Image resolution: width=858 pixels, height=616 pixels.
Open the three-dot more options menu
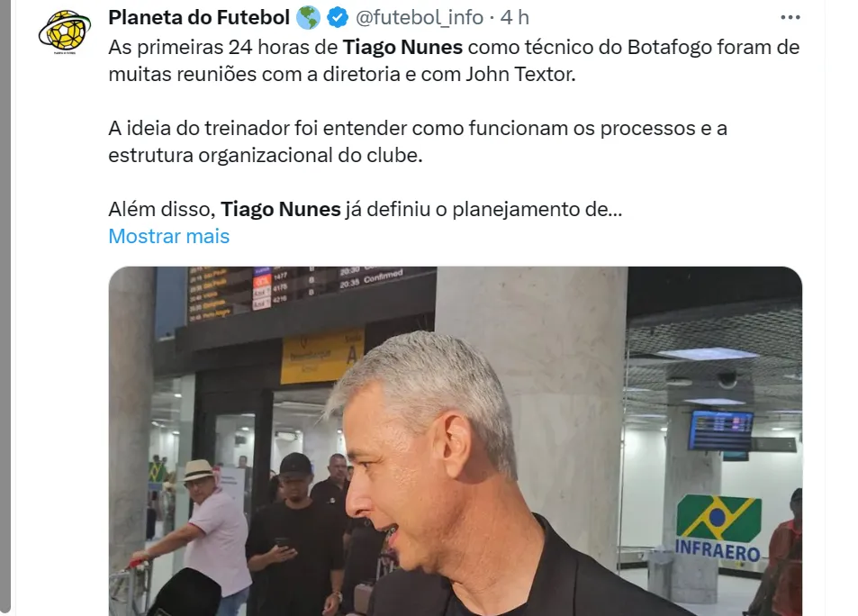(790, 17)
